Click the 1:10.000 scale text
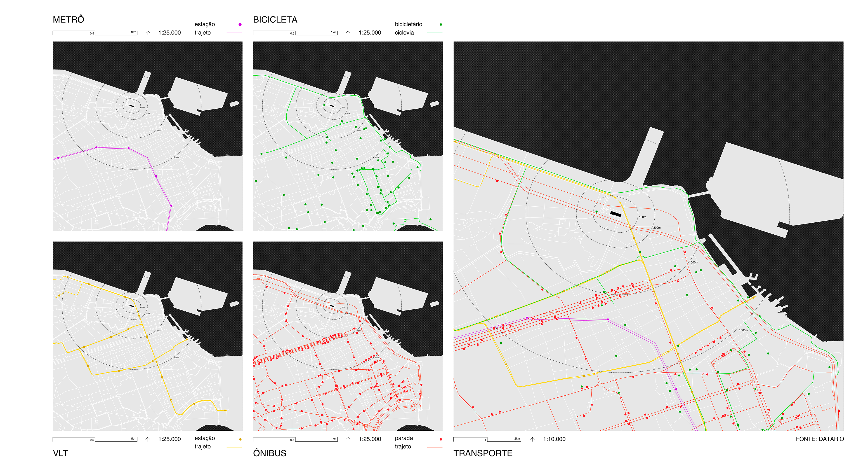The width and height of the screenshot is (868, 476). [554, 439]
